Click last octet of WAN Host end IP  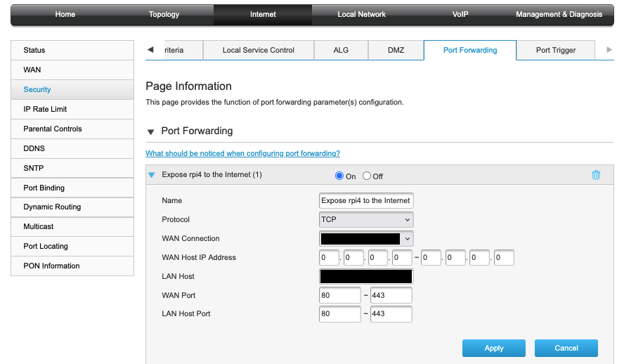[x=504, y=257]
